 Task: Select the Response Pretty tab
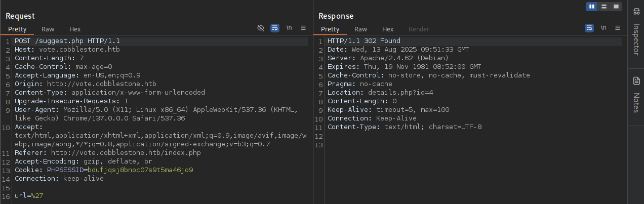[330, 29]
